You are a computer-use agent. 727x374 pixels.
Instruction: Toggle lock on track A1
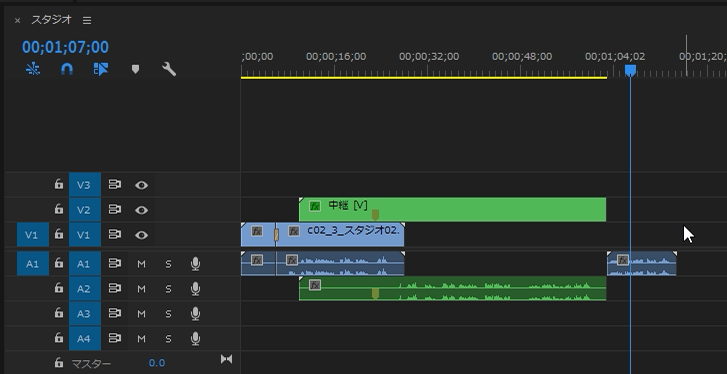point(58,263)
